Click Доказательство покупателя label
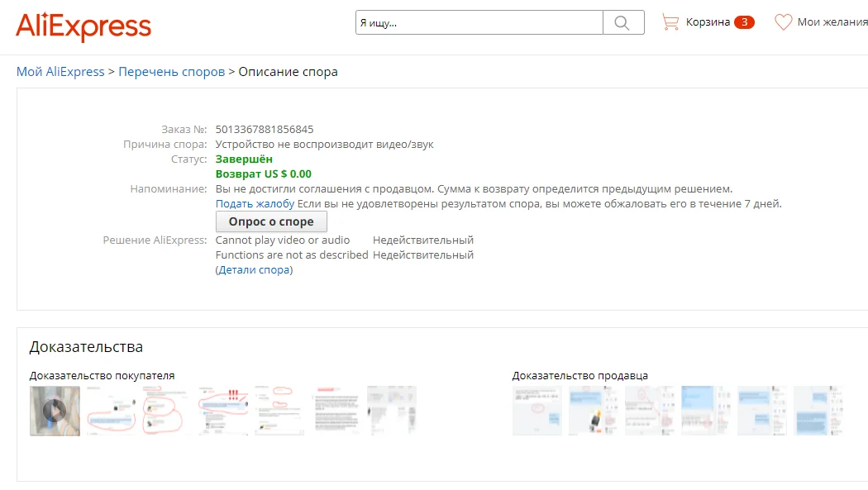The height and width of the screenshot is (490, 868). click(x=102, y=375)
